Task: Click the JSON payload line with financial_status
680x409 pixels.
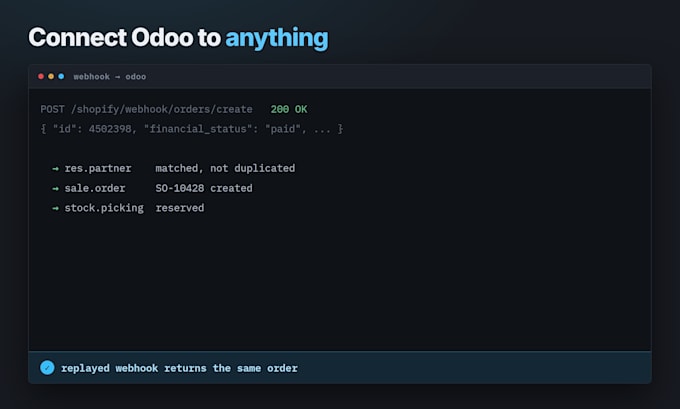Action: 192,129
